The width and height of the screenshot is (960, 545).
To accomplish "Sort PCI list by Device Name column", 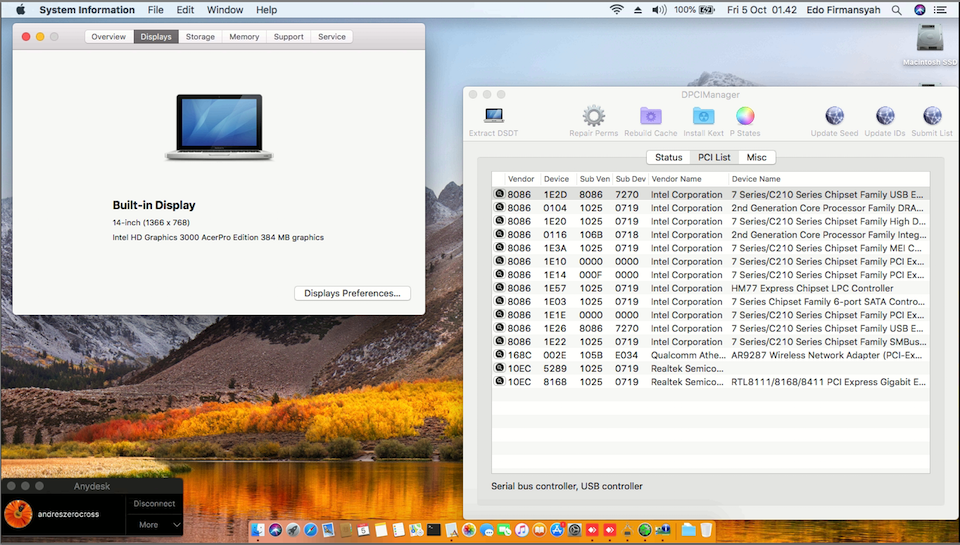I will click(x=829, y=179).
